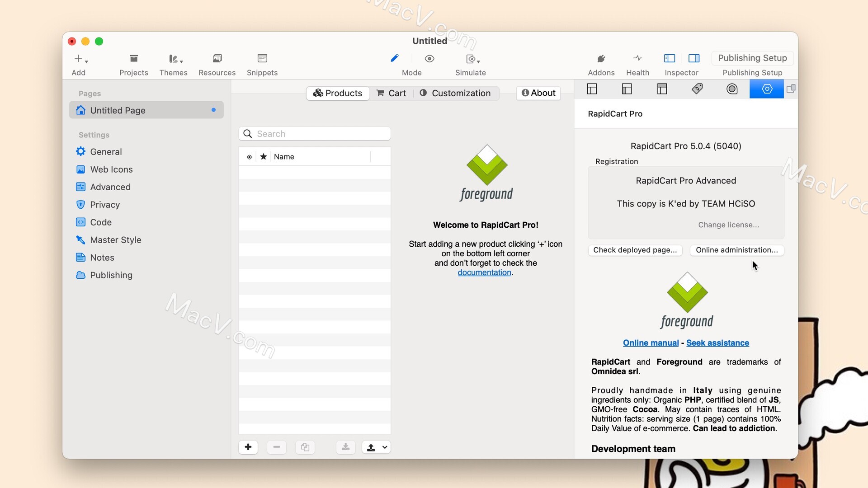The width and height of the screenshot is (868, 488).
Task: Open the Projects toolbar icon
Action: pyautogui.click(x=134, y=59)
